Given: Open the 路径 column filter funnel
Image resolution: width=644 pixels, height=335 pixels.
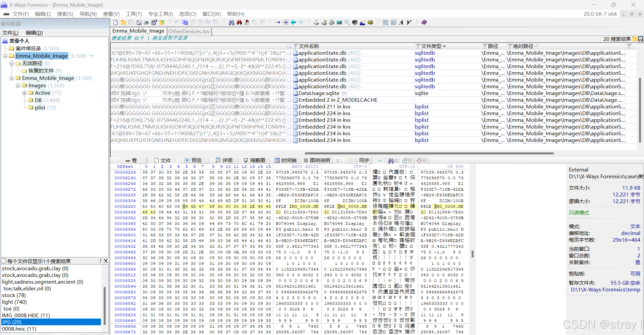Looking at the screenshot, I should coord(485,46).
